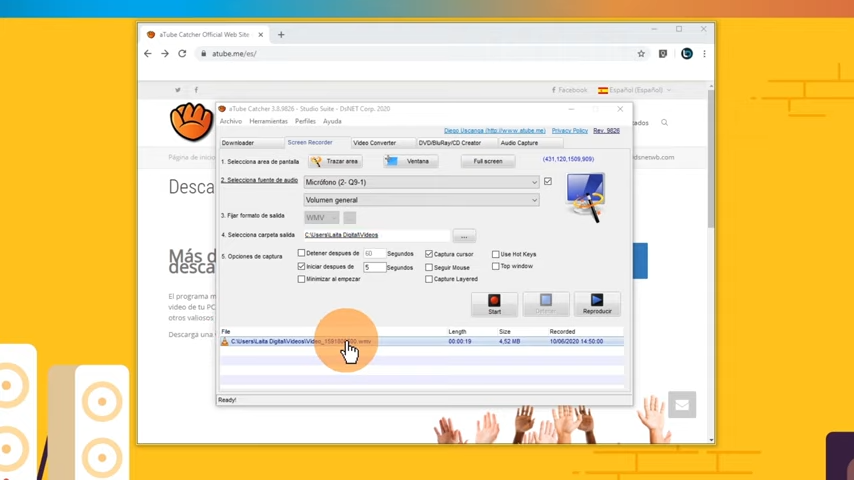Tick the Use Hot Keys checkbox
Image resolution: width=854 pixels, height=480 pixels.
(x=495, y=254)
